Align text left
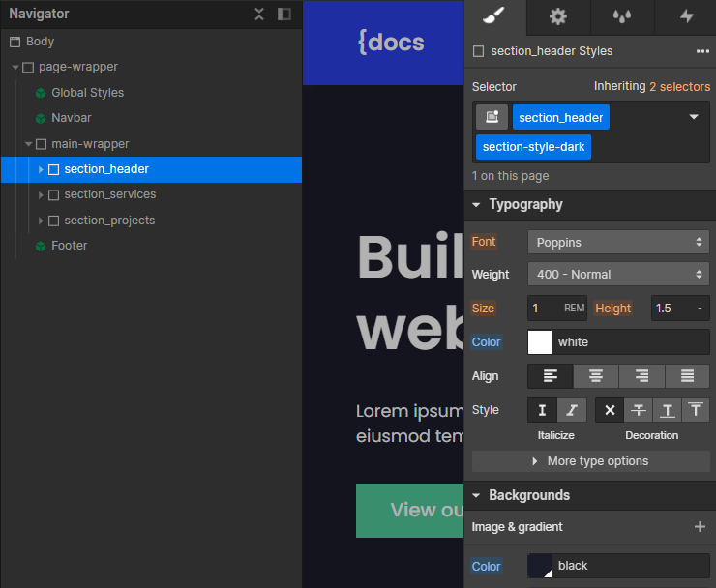 551,376
